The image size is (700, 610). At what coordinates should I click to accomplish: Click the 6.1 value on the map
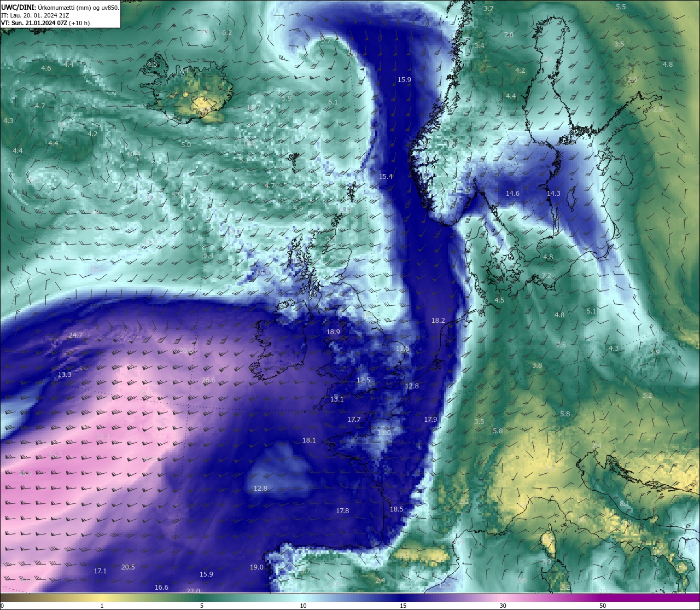(x=333, y=102)
